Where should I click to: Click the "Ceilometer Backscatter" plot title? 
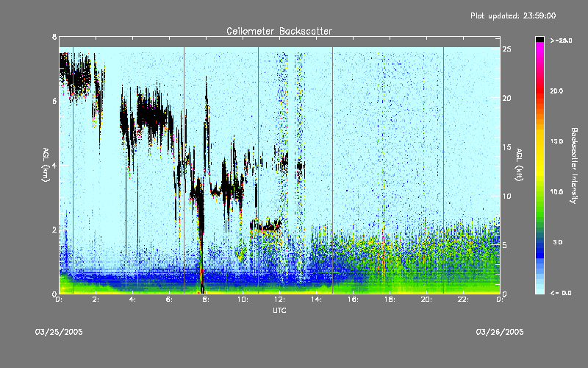pos(279,31)
